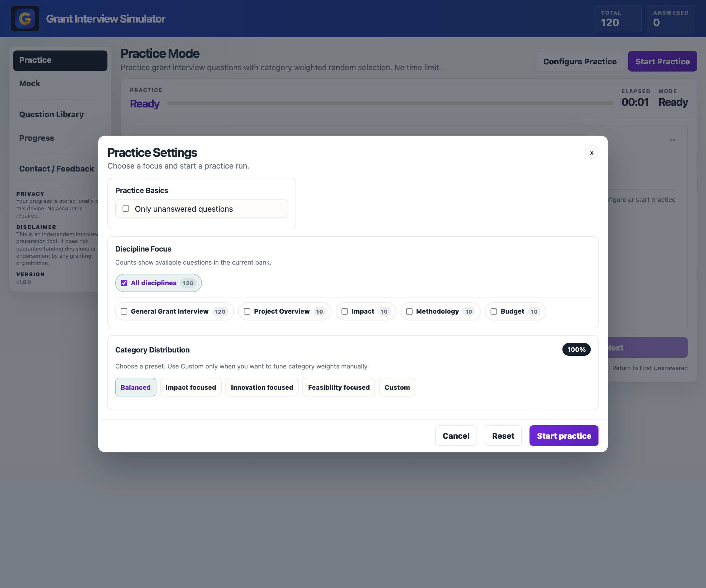This screenshot has width=706, height=588.
Task: Open the Practice sidebar item
Action: (x=60, y=60)
